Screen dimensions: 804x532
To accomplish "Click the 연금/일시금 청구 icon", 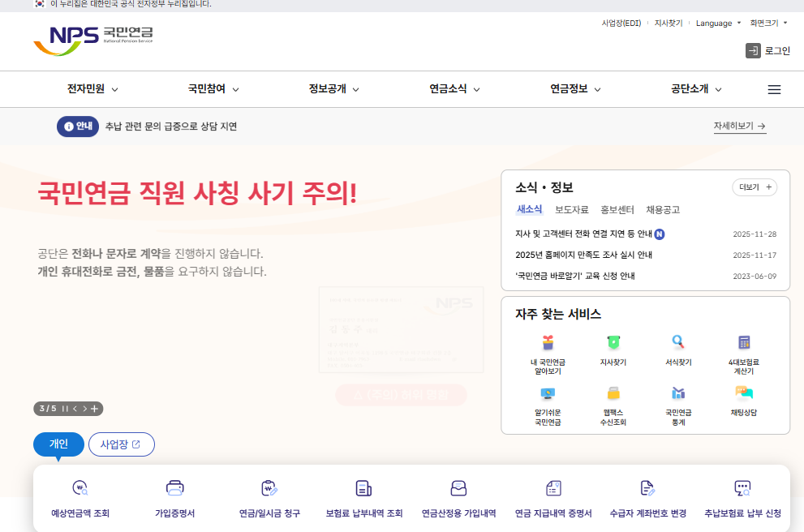I will (269, 488).
